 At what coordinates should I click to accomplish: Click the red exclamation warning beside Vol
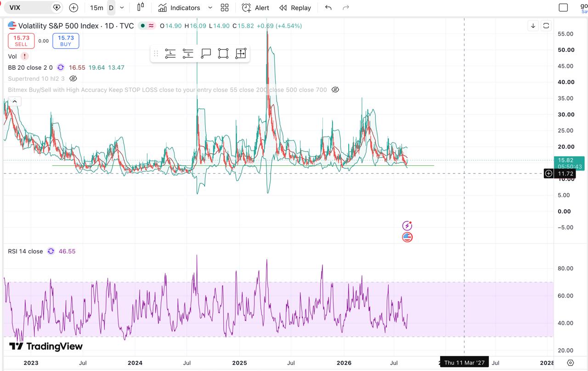click(x=24, y=56)
